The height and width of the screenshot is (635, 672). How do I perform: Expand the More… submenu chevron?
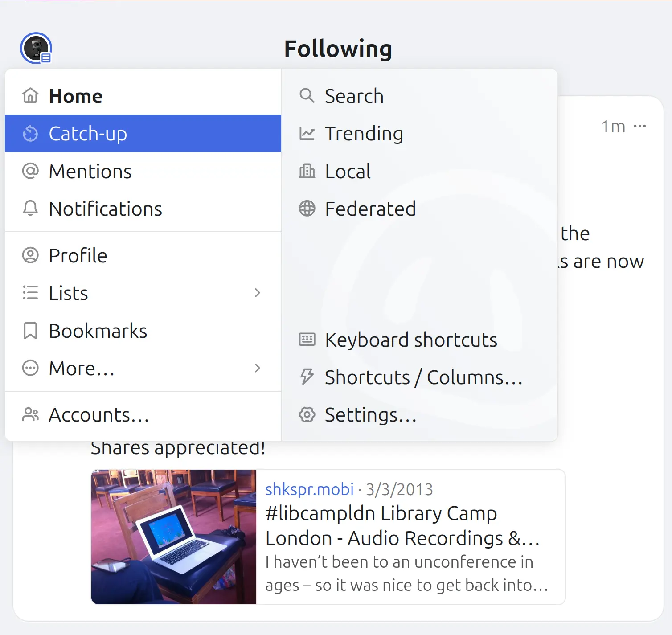[257, 368]
